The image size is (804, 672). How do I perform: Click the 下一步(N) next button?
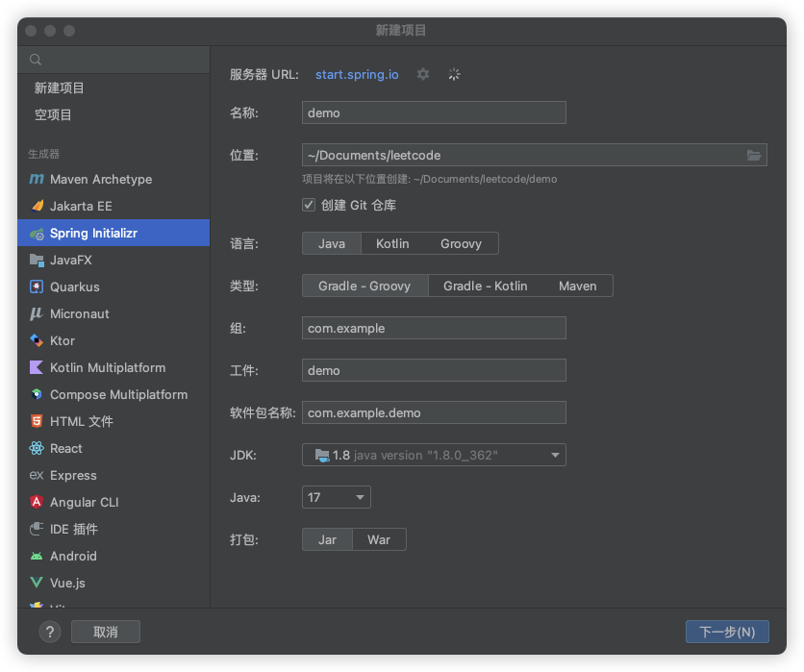pyautogui.click(x=727, y=632)
